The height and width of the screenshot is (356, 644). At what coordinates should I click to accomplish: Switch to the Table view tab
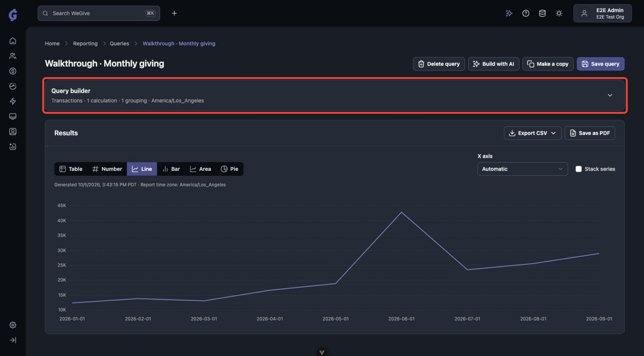pos(71,169)
